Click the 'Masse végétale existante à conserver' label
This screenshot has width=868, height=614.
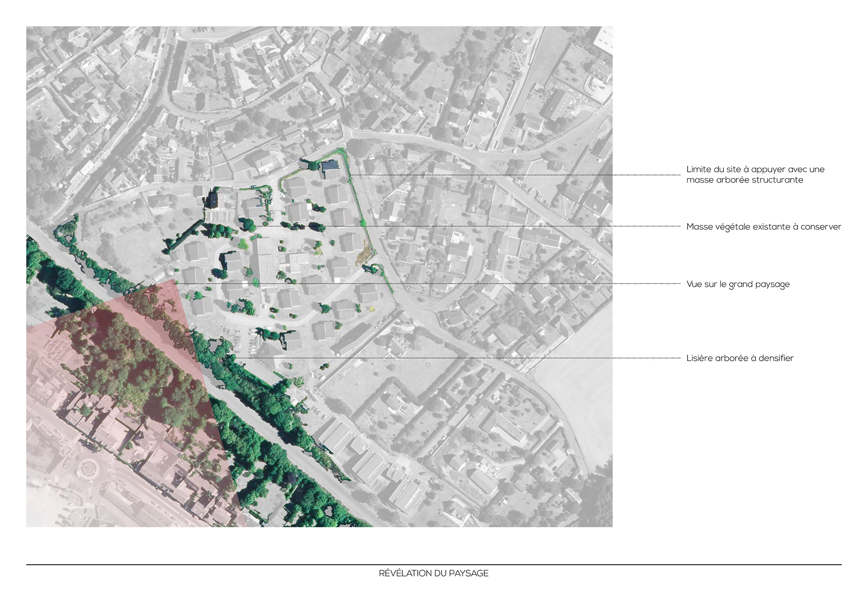[x=764, y=227]
